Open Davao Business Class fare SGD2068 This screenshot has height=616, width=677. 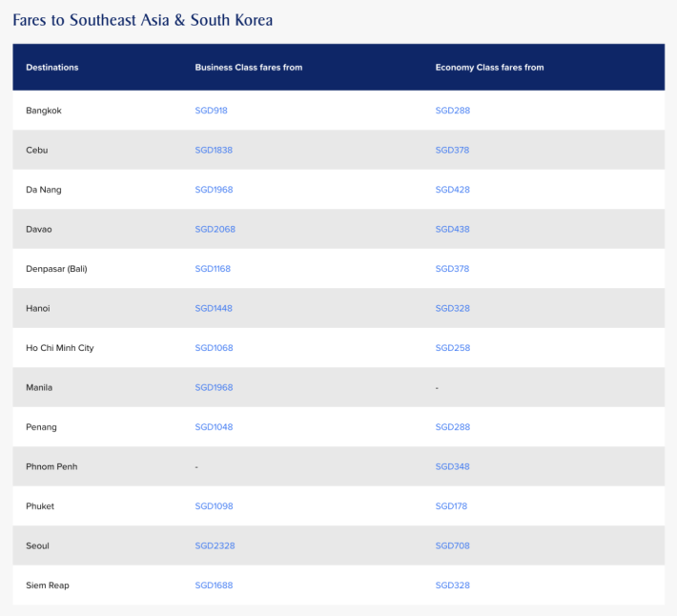click(214, 230)
